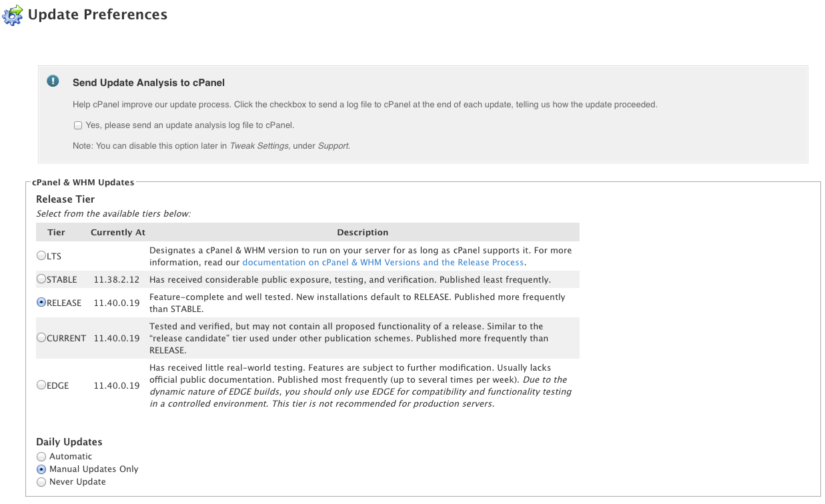Click the STABLE version 11.38.2.12 cell
This screenshot has width=825, height=504.
pos(117,280)
